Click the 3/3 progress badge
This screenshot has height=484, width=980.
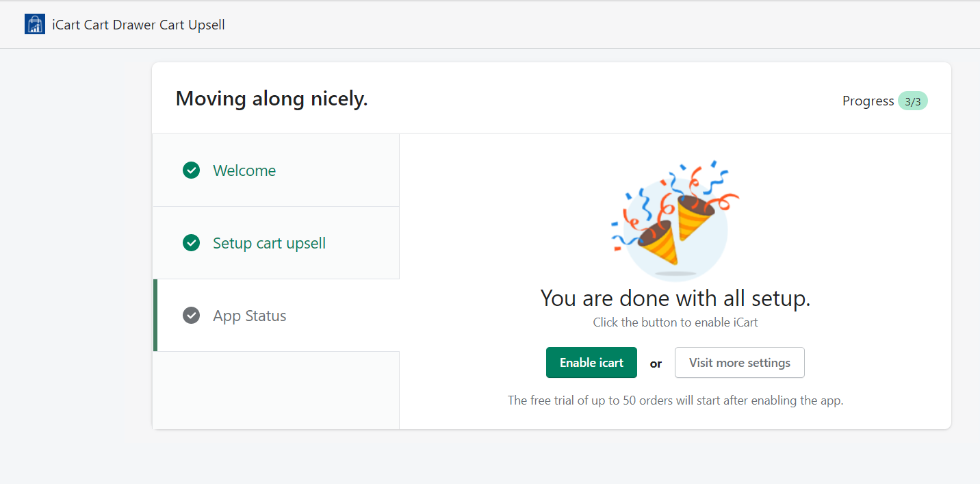click(912, 101)
